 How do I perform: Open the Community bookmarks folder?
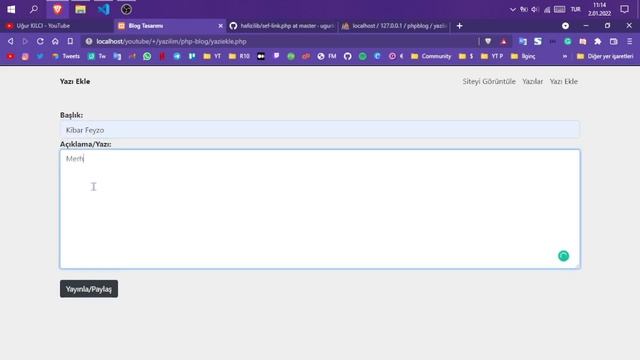(431, 56)
